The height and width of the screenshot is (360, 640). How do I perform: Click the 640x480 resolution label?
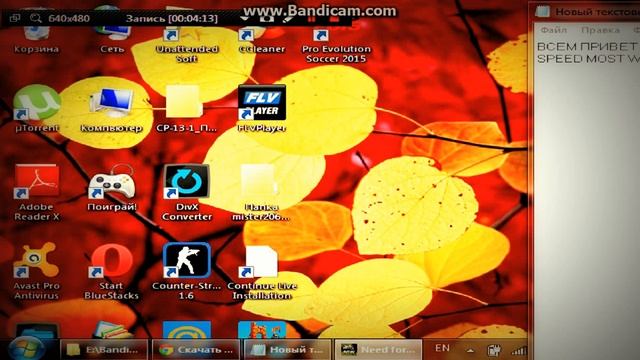pos(69,18)
